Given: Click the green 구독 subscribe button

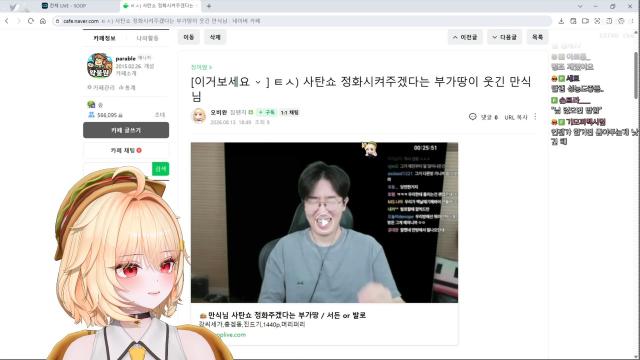Looking at the screenshot, I should coord(267,112).
